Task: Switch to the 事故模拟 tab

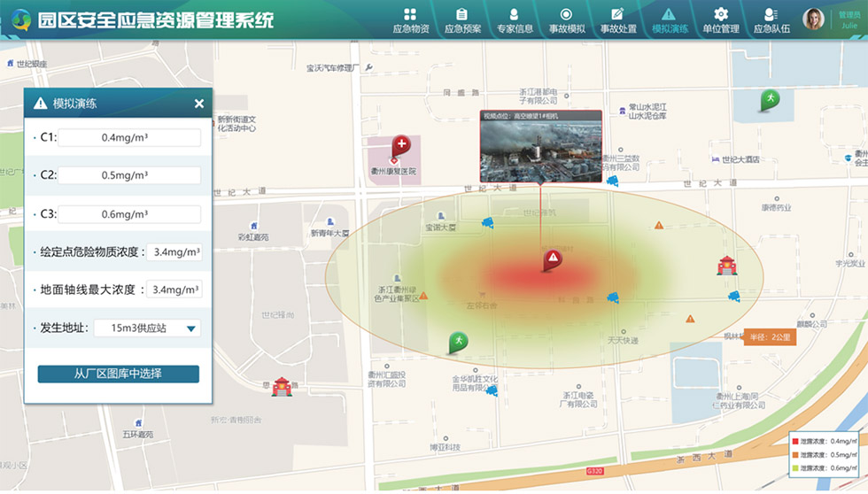Action: coord(566,20)
